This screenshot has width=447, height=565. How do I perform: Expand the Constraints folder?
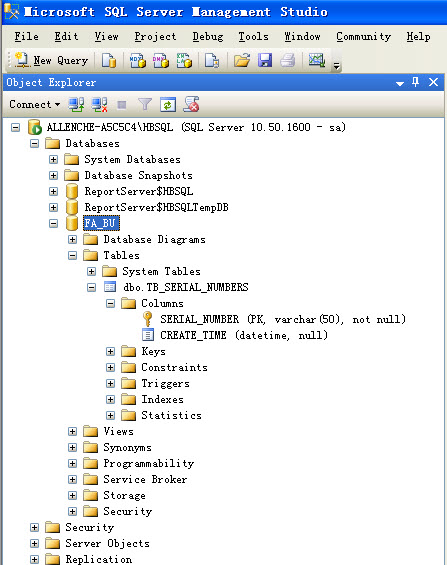(111, 368)
